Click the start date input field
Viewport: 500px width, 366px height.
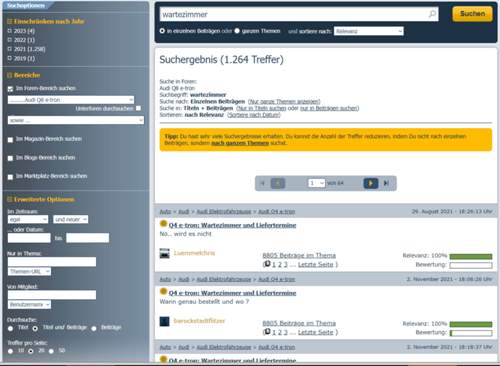[x=29, y=238]
